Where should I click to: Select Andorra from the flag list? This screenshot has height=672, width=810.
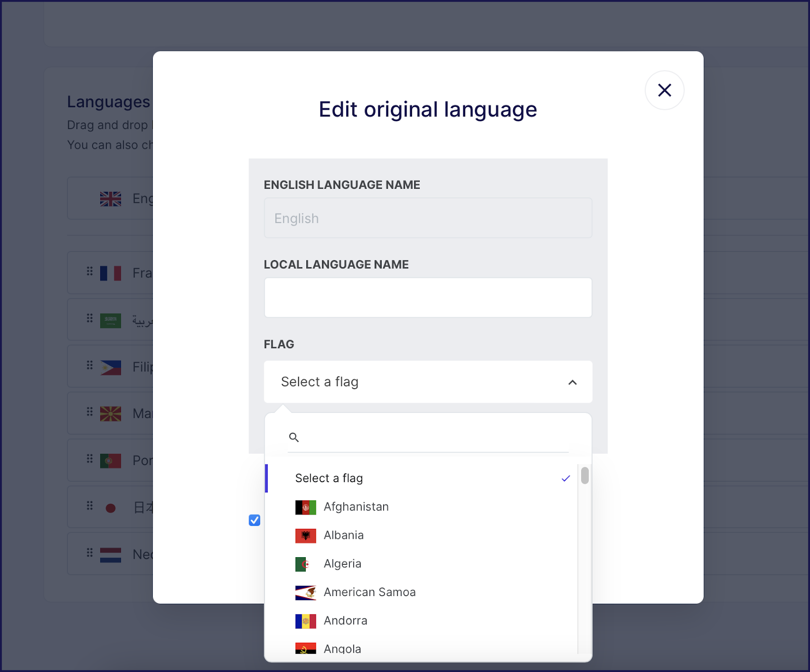(421, 620)
